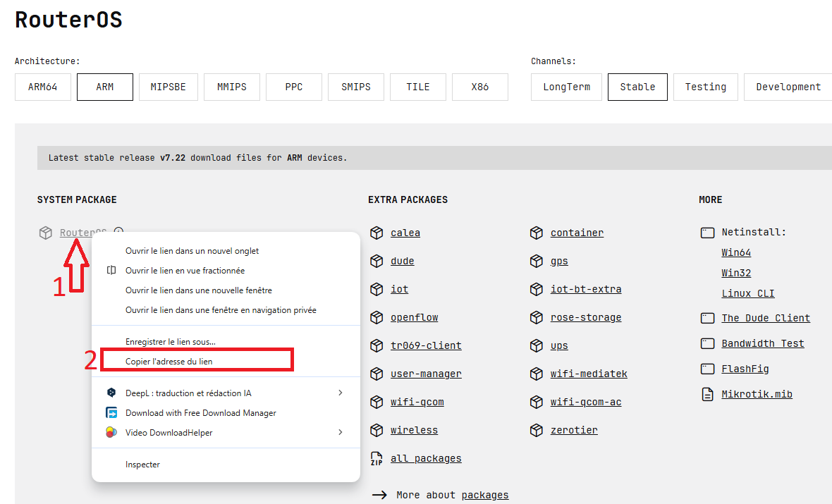Click the package icon next to calea
This screenshot has width=832, height=504.
pos(377,233)
